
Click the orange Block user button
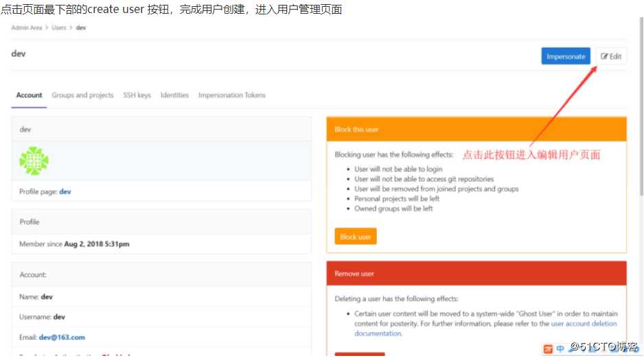tap(356, 237)
